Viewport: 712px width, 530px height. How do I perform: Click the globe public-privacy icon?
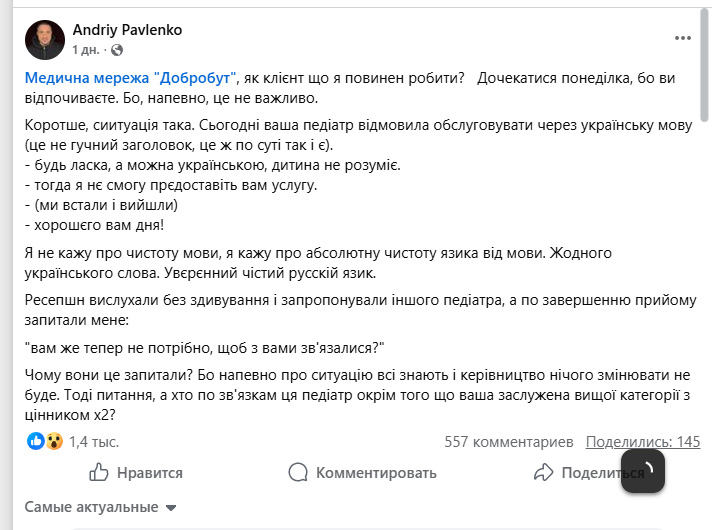(117, 49)
